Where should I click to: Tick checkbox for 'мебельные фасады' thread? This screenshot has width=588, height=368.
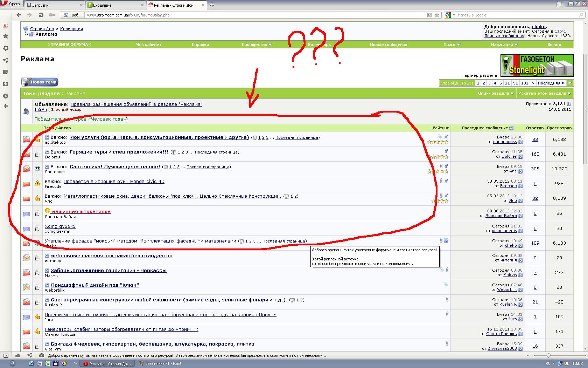[47, 256]
